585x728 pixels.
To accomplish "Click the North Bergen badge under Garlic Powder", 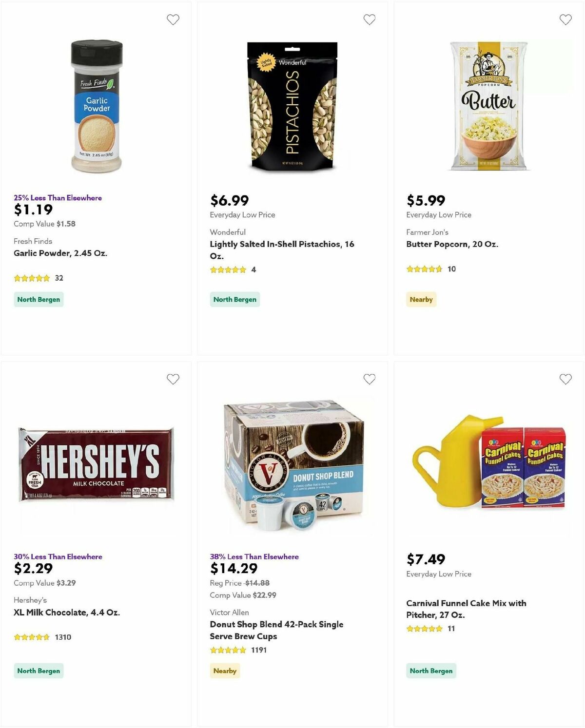I will point(39,299).
